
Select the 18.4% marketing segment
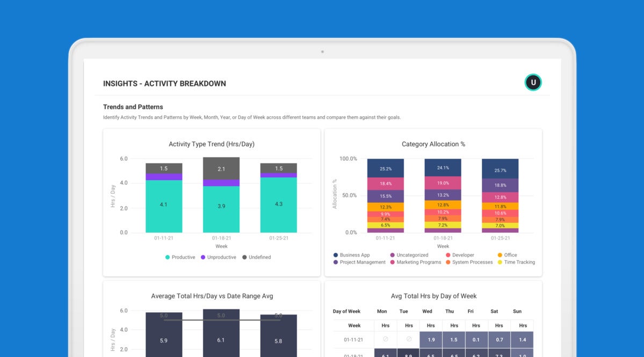pos(386,184)
